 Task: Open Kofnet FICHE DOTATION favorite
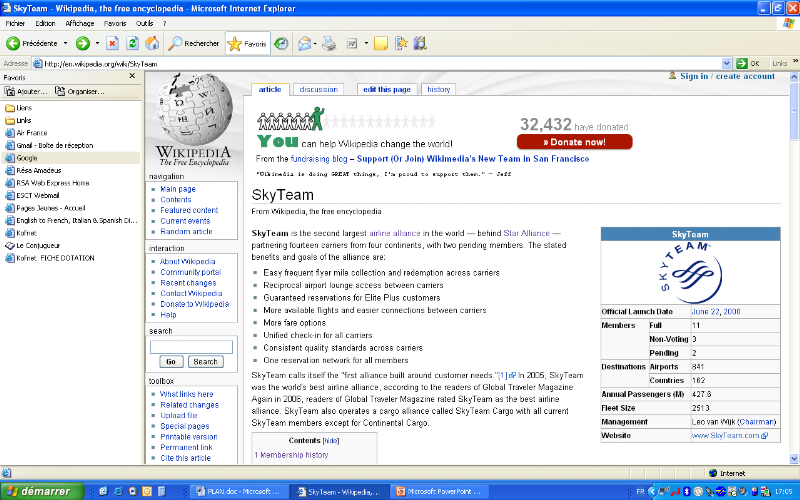coord(50,258)
